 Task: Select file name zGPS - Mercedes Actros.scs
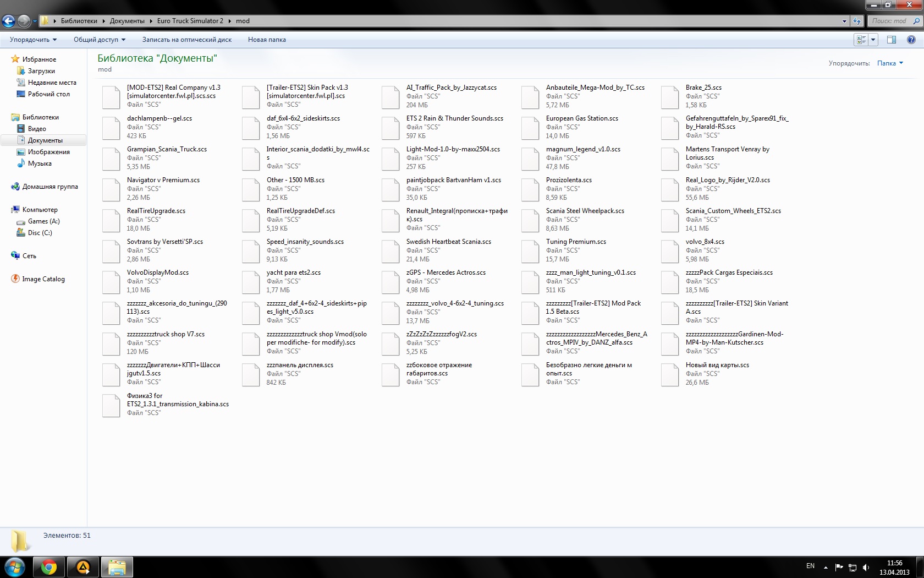point(446,272)
